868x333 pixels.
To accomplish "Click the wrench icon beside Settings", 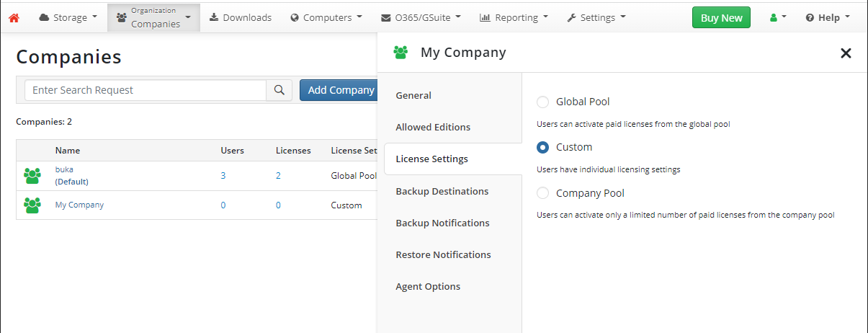I will tap(571, 17).
